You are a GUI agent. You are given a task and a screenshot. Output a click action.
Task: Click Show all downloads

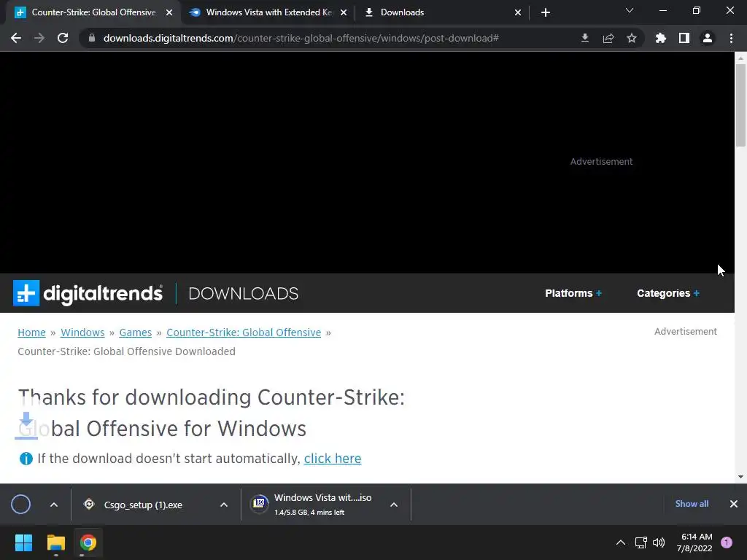pyautogui.click(x=692, y=504)
